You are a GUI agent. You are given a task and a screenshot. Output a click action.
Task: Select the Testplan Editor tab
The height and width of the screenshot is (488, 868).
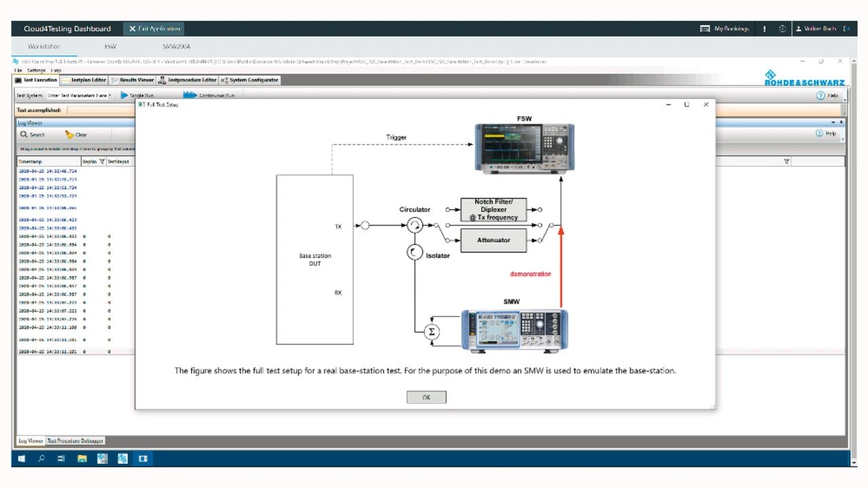tap(84, 80)
